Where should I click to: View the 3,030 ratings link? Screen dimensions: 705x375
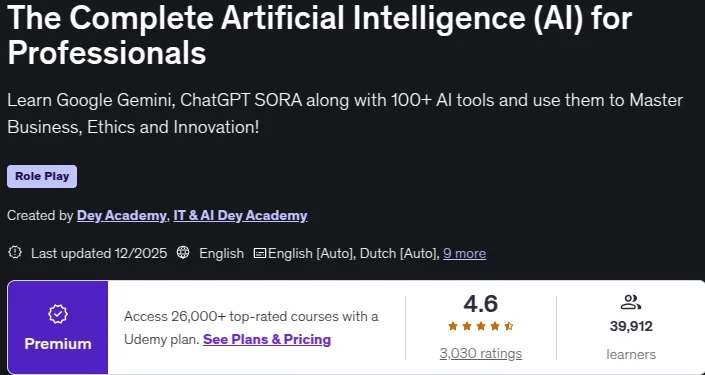tap(481, 354)
